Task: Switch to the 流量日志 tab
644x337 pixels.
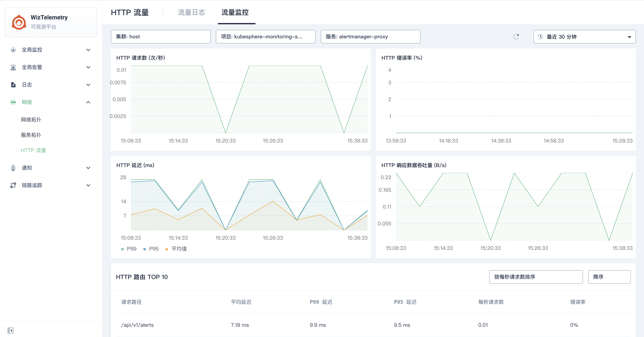Action: coord(191,13)
